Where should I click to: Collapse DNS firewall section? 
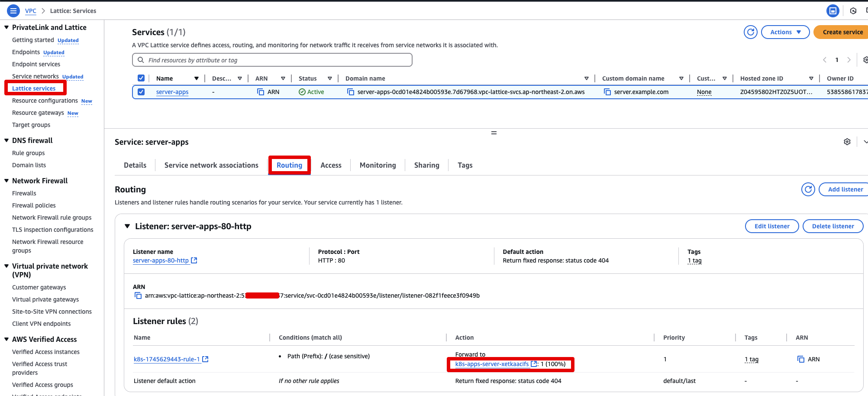click(6, 140)
